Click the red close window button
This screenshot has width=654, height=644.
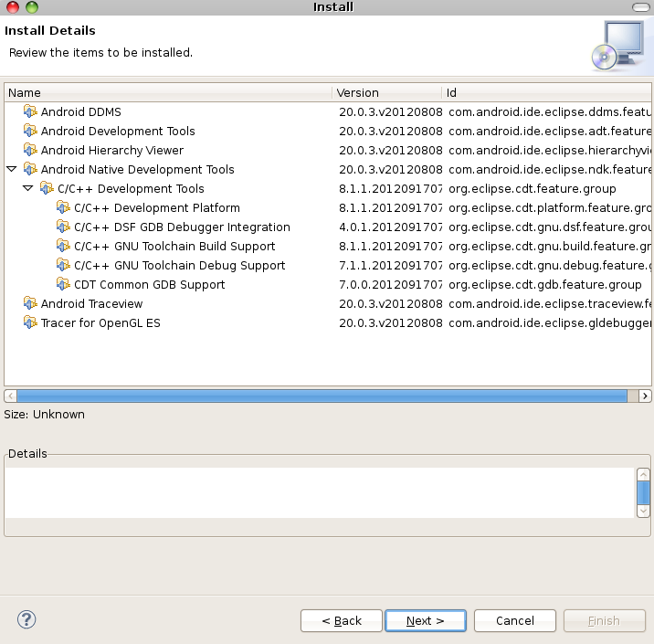coord(13,6)
